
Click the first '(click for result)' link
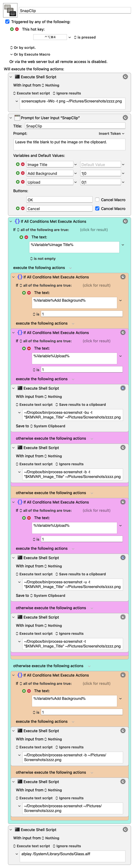94,230
